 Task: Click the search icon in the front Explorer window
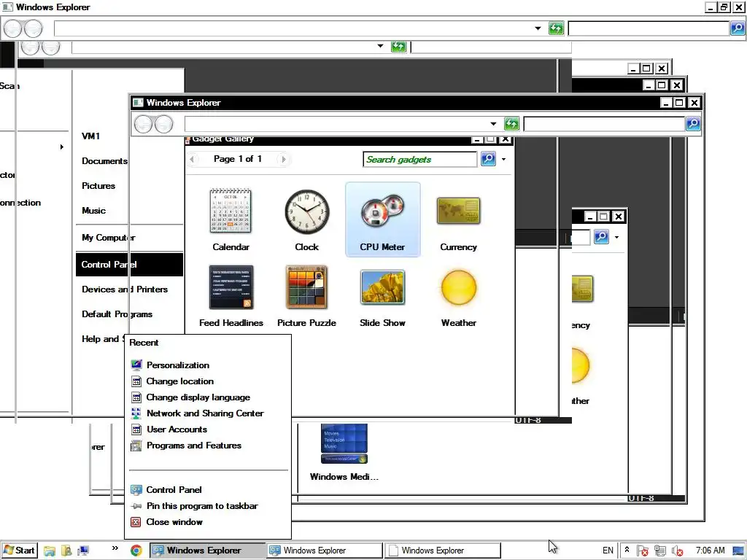[x=693, y=124]
